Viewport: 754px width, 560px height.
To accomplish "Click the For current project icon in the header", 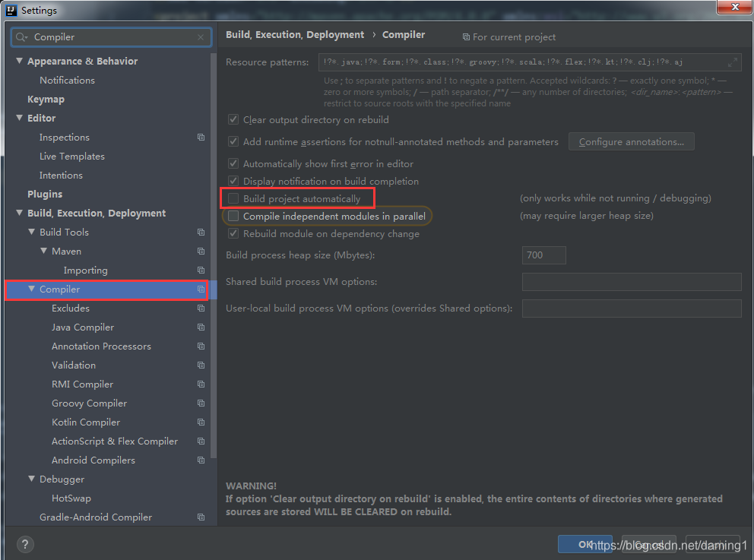I will [x=466, y=37].
